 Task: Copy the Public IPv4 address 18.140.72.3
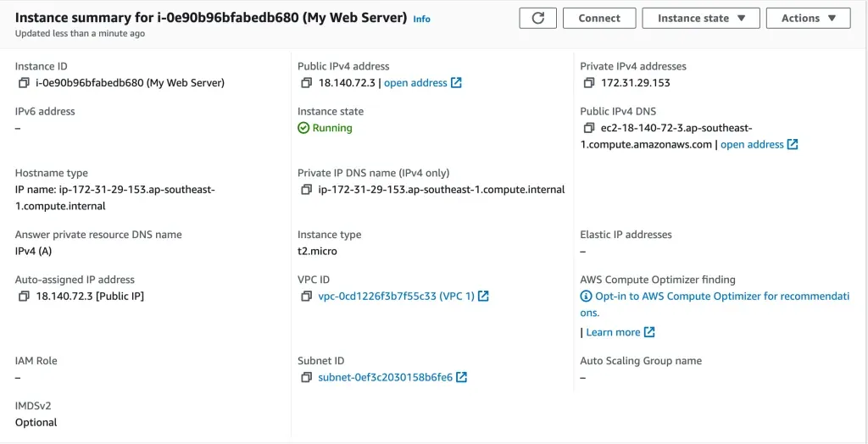pyautogui.click(x=306, y=83)
